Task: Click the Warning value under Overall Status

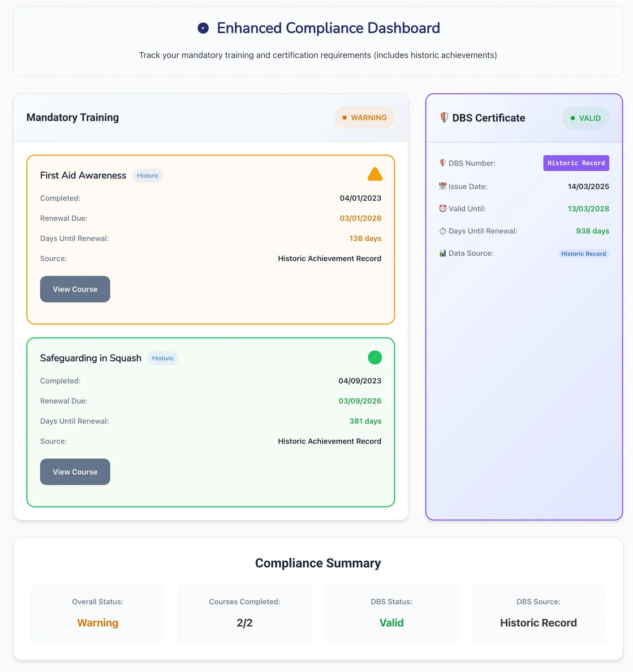Action: click(x=98, y=623)
